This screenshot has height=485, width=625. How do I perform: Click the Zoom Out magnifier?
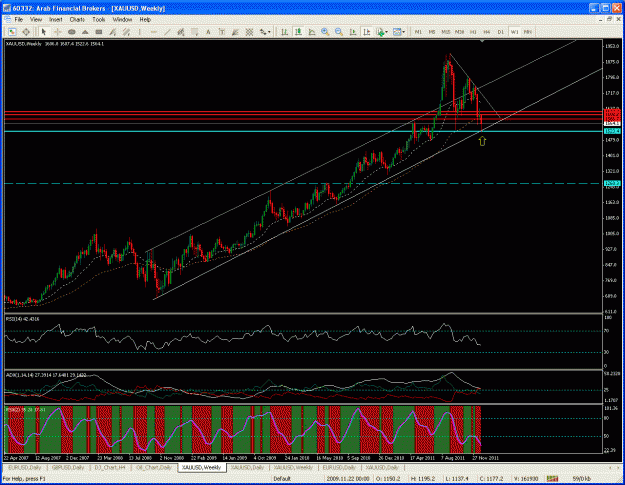(339, 32)
